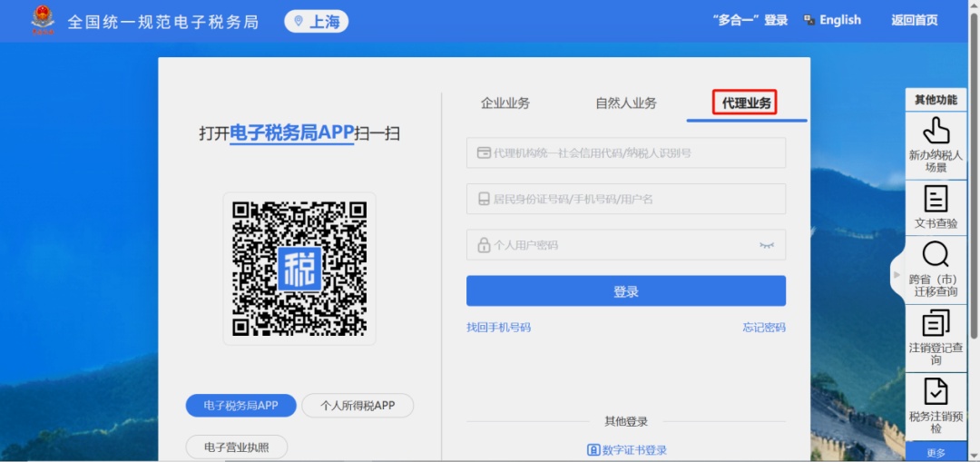Switch language to English
Viewport: 980px width, 462px height.
[840, 20]
